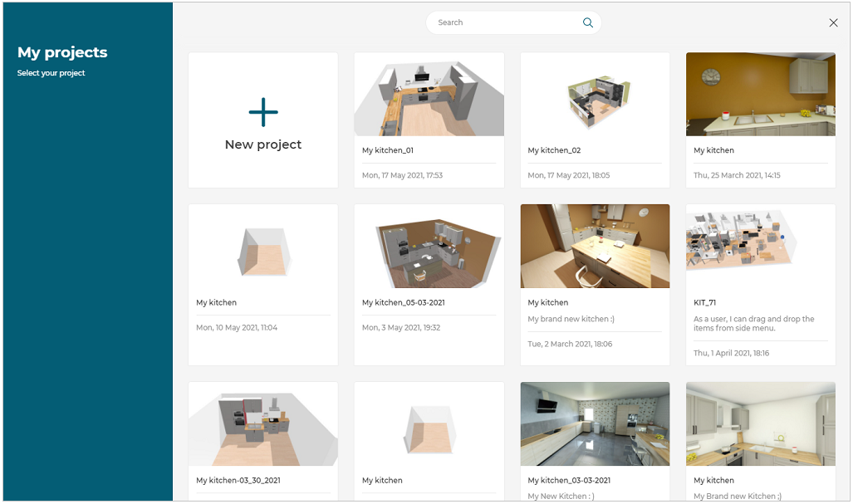Viewport: 853px width, 504px height.
Task: Click inside the Search field
Action: [498, 22]
